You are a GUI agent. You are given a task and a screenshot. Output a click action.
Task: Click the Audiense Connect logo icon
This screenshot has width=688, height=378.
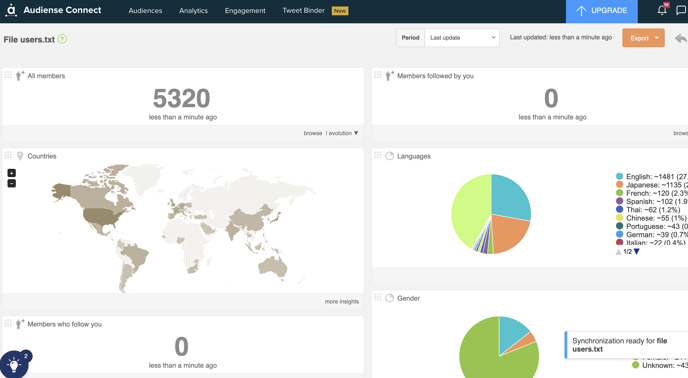point(11,10)
